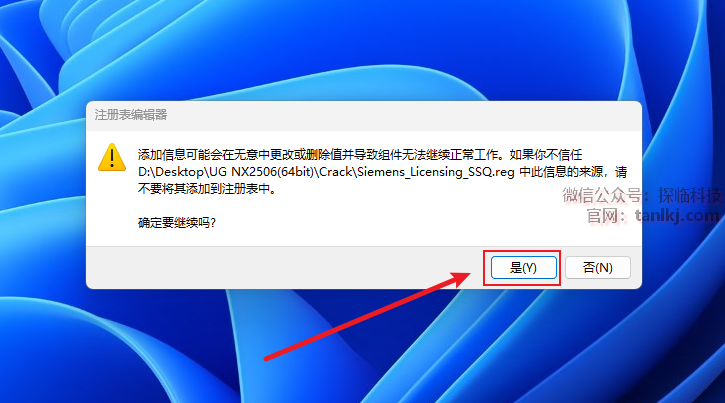Click the red arrow annotation tip
The width and height of the screenshot is (725, 403).
click(466, 275)
